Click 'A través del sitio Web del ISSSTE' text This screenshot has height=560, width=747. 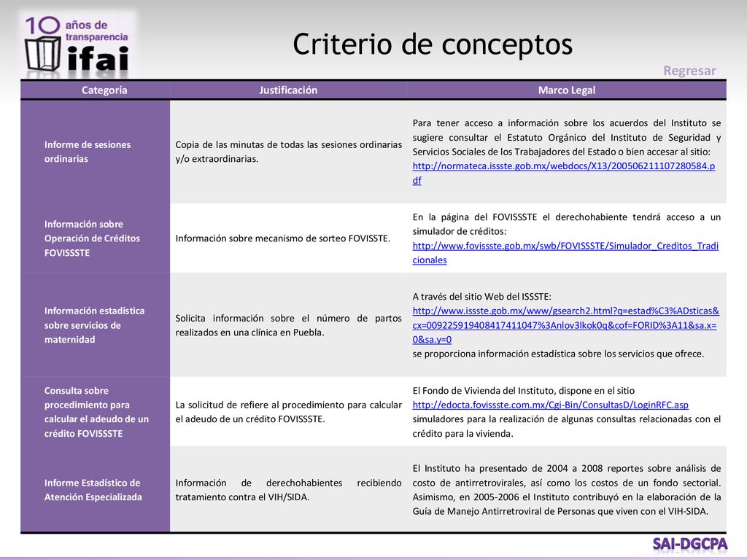pyautogui.click(x=481, y=296)
